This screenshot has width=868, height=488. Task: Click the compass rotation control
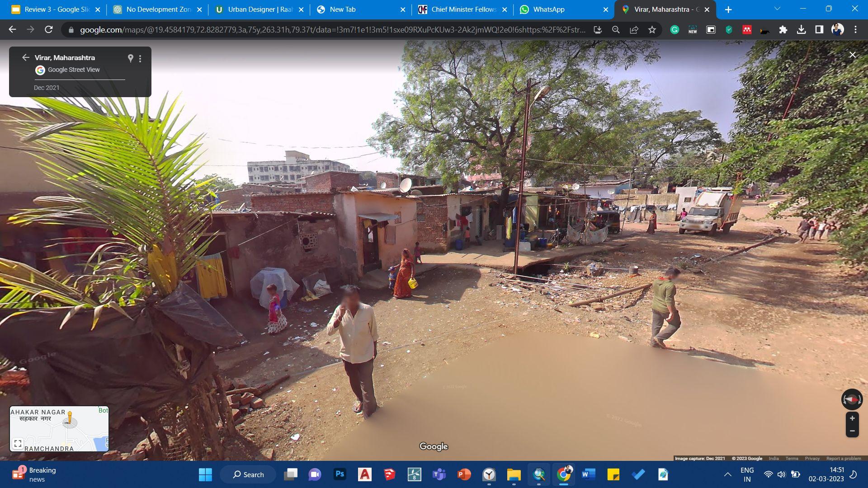(852, 399)
